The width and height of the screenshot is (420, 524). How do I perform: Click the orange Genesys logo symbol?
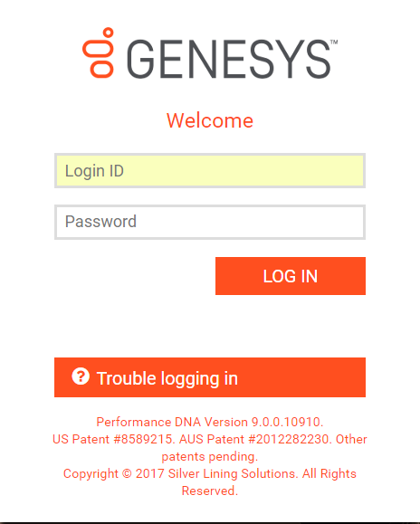(x=99, y=52)
